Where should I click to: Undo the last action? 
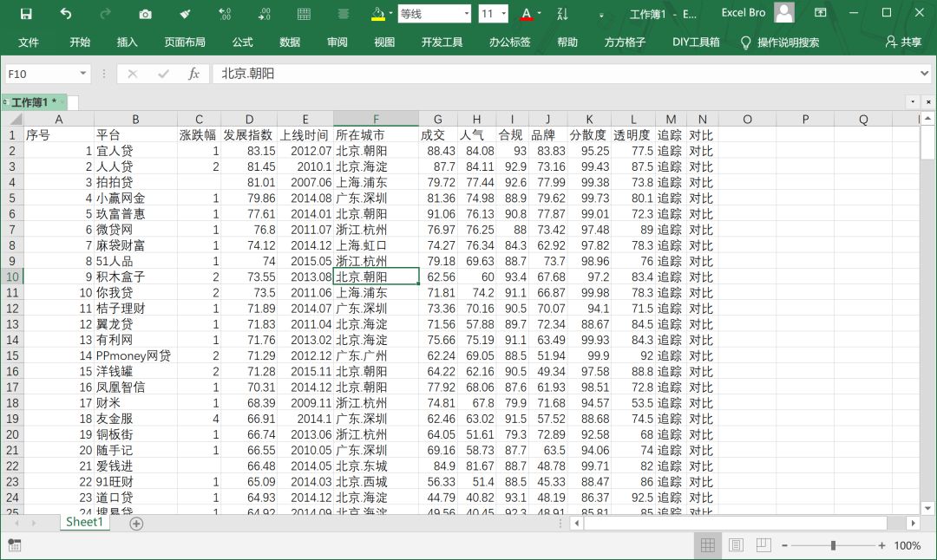click(66, 14)
